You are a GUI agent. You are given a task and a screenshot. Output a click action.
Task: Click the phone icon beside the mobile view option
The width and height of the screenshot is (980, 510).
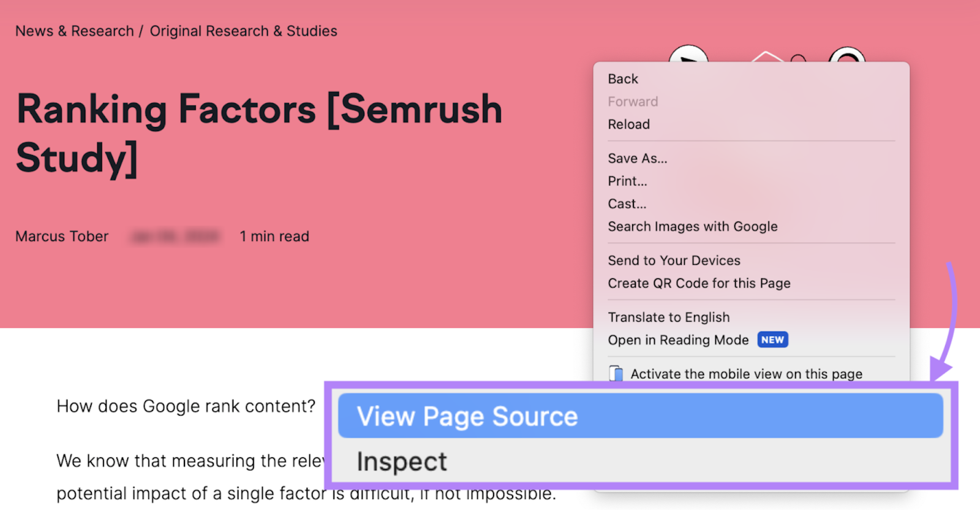click(x=616, y=373)
